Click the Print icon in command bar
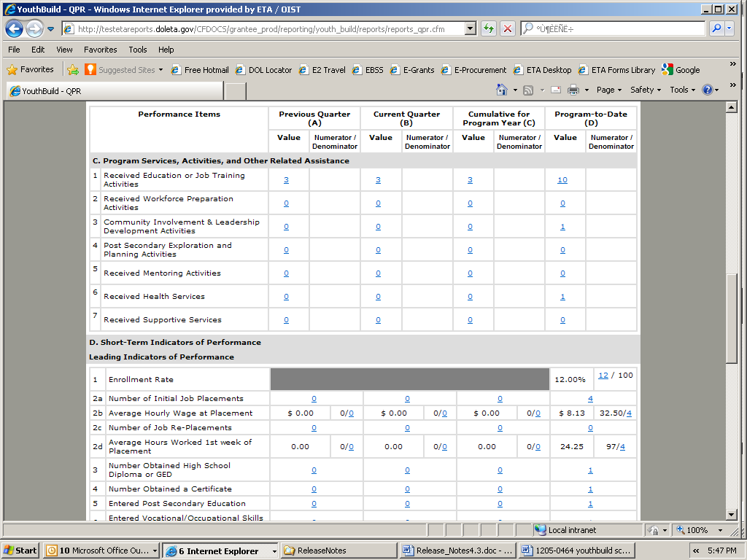The width and height of the screenshot is (747, 560). pos(573,90)
